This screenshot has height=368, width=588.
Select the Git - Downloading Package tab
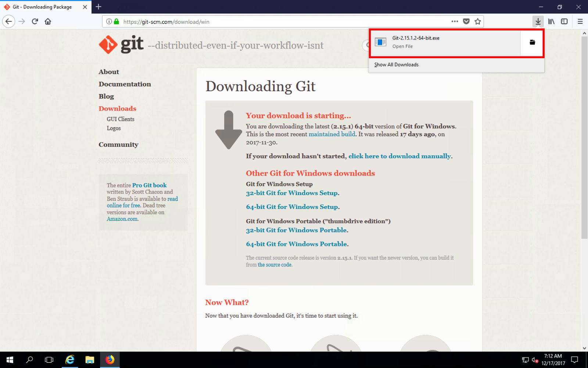46,7
